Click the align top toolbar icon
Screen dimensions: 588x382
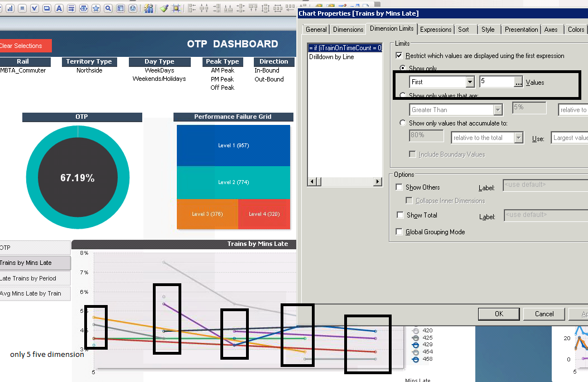click(253, 8)
